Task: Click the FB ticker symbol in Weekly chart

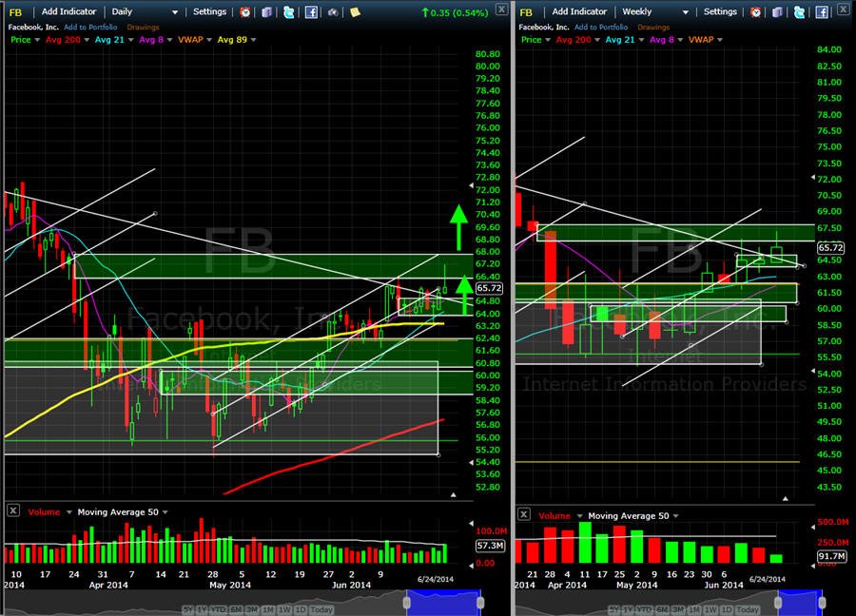Action: [x=526, y=12]
